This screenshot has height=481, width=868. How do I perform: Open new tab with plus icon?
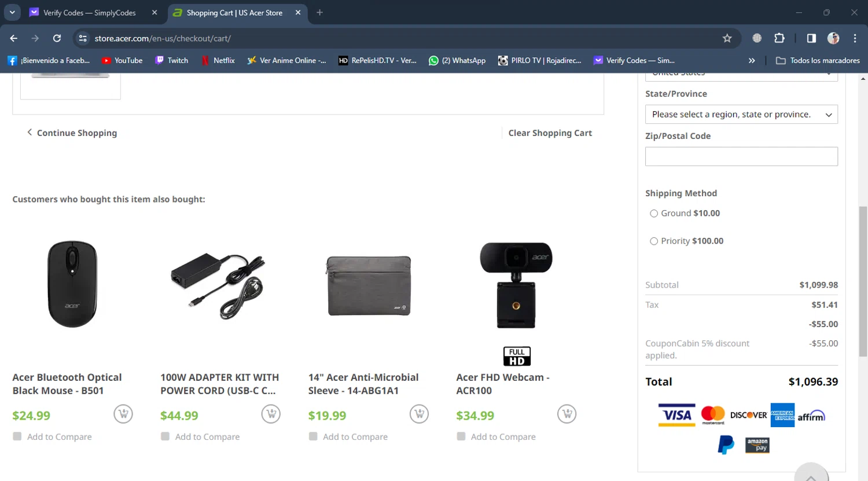tap(319, 12)
